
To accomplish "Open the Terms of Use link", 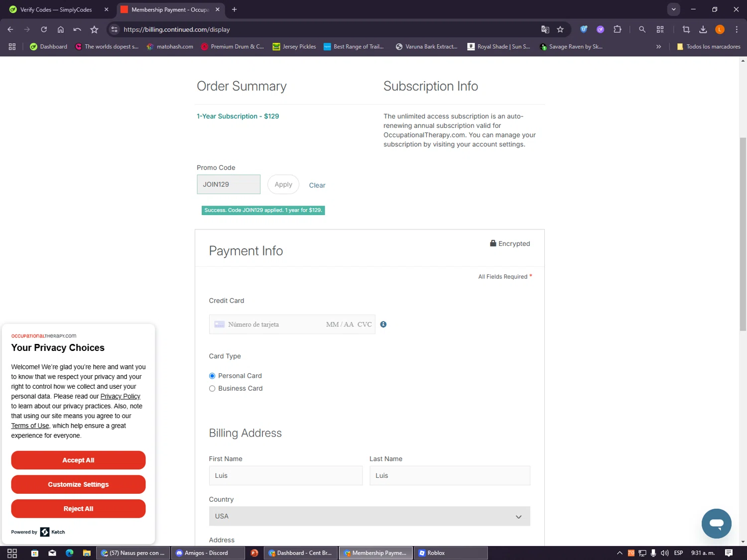I will [x=30, y=426].
